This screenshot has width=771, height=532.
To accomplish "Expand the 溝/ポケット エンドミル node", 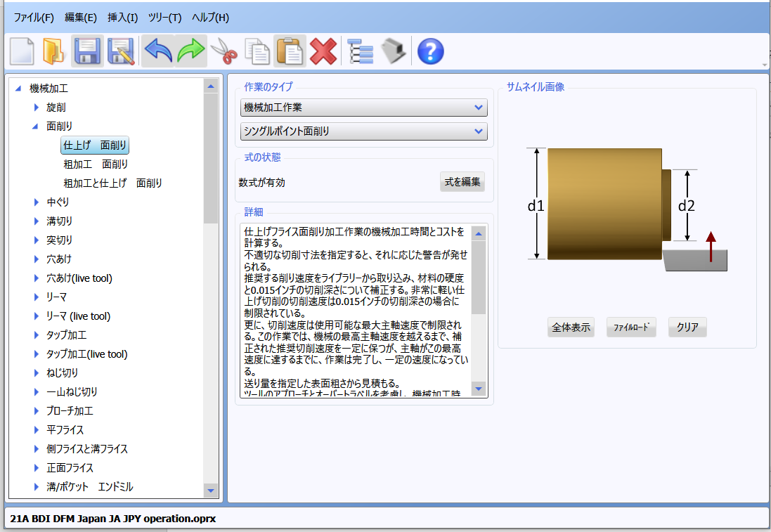I will [36, 487].
